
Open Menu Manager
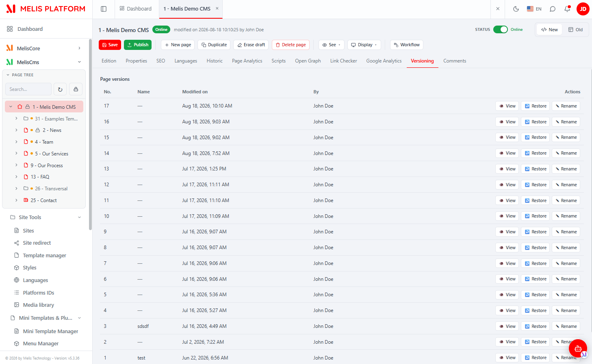pyautogui.click(x=41, y=343)
